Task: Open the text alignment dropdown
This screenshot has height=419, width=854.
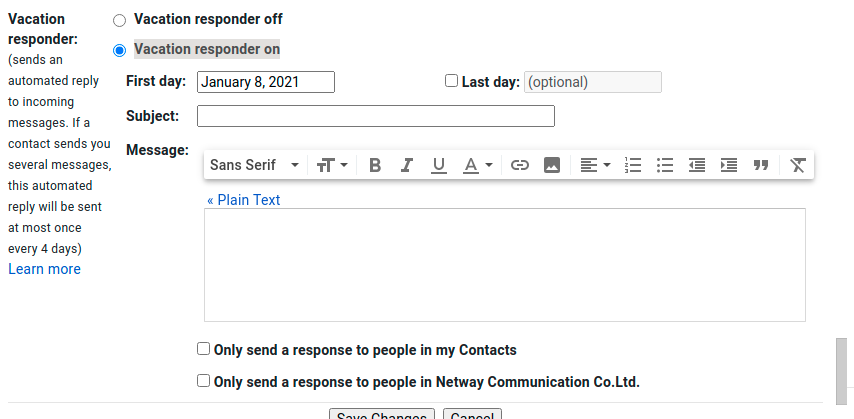Action: click(x=595, y=165)
